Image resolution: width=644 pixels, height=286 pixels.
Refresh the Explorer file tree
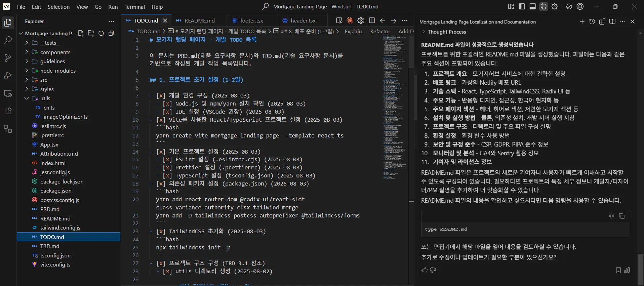[101, 33]
